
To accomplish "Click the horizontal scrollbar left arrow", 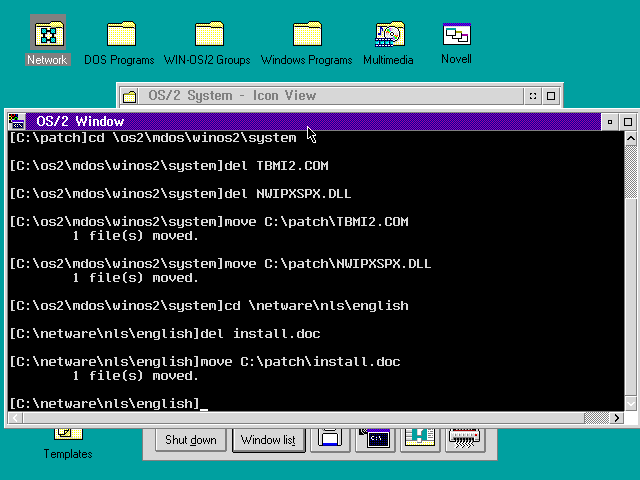I will pyautogui.click(x=16, y=418).
